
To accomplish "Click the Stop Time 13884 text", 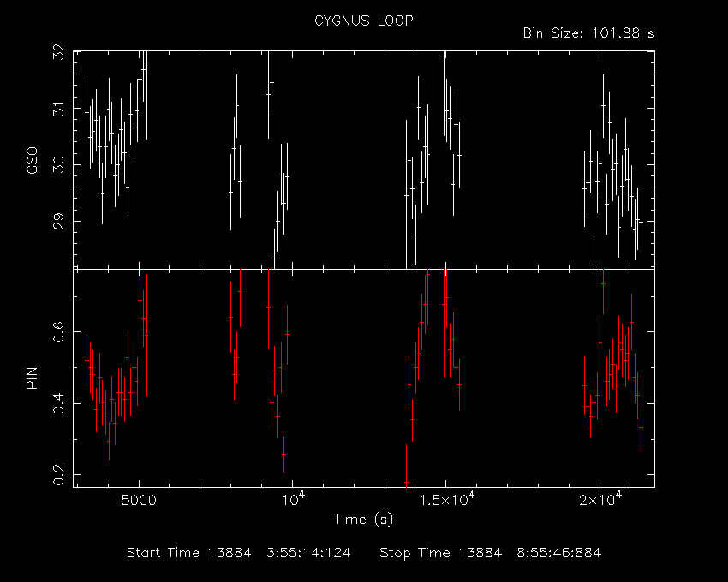I will (440, 553).
